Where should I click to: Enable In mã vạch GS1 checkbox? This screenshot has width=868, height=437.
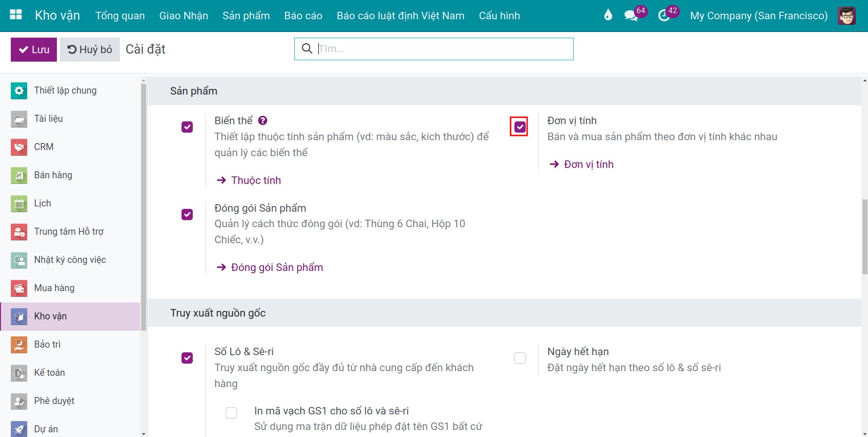[x=231, y=413]
